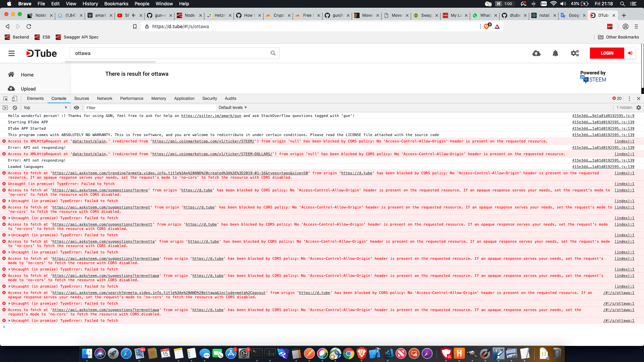This screenshot has width=644, height=362.
Task: Open DTube settings gear icon
Action: (574, 53)
